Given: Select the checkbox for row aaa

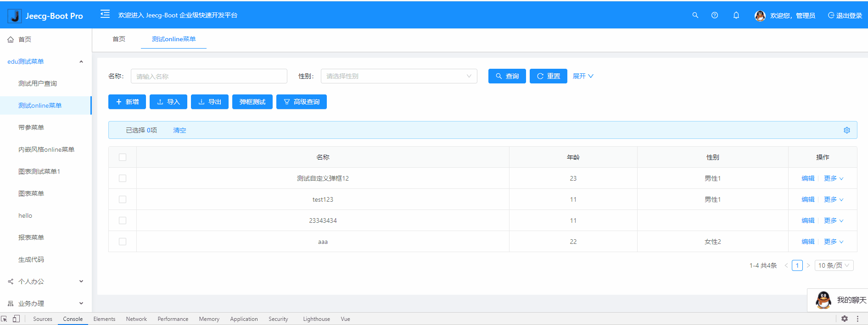Looking at the screenshot, I should tap(123, 242).
